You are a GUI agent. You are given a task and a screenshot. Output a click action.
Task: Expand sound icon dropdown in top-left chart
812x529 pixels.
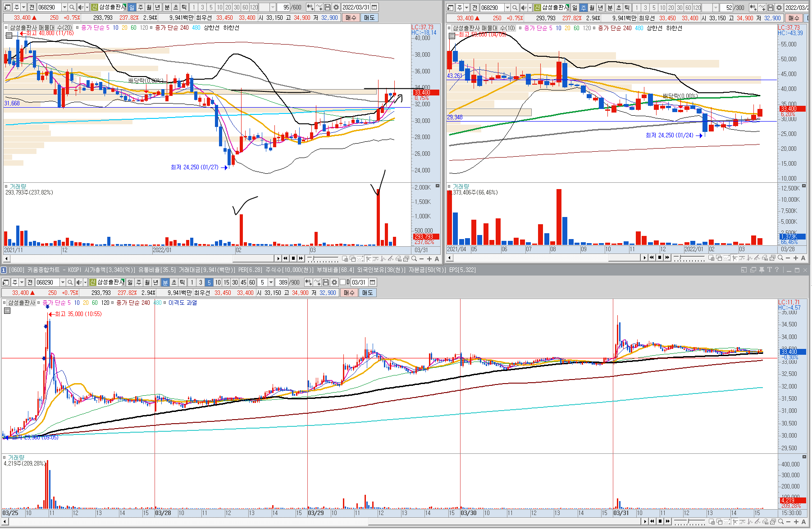pos(87,7)
